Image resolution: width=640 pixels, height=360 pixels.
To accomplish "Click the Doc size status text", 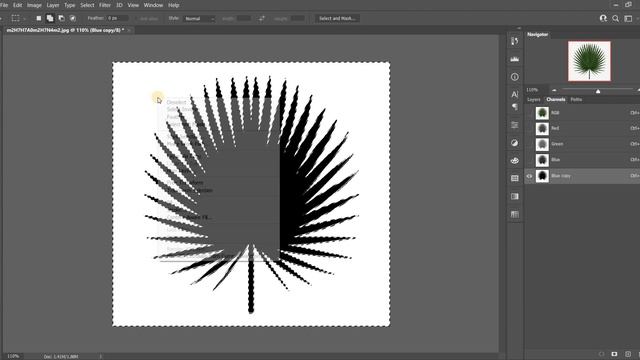I will pos(61,357).
